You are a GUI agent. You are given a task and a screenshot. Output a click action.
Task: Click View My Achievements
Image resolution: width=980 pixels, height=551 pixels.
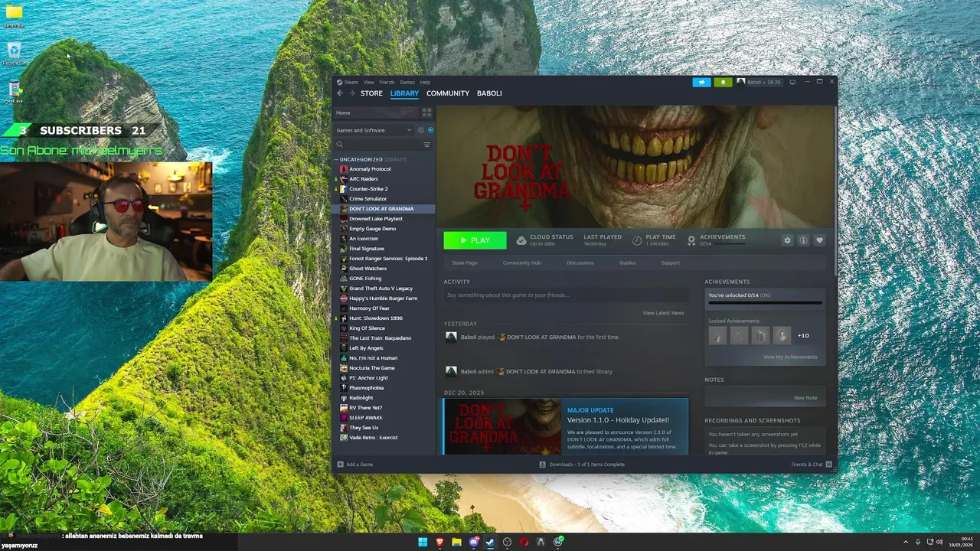pos(790,357)
